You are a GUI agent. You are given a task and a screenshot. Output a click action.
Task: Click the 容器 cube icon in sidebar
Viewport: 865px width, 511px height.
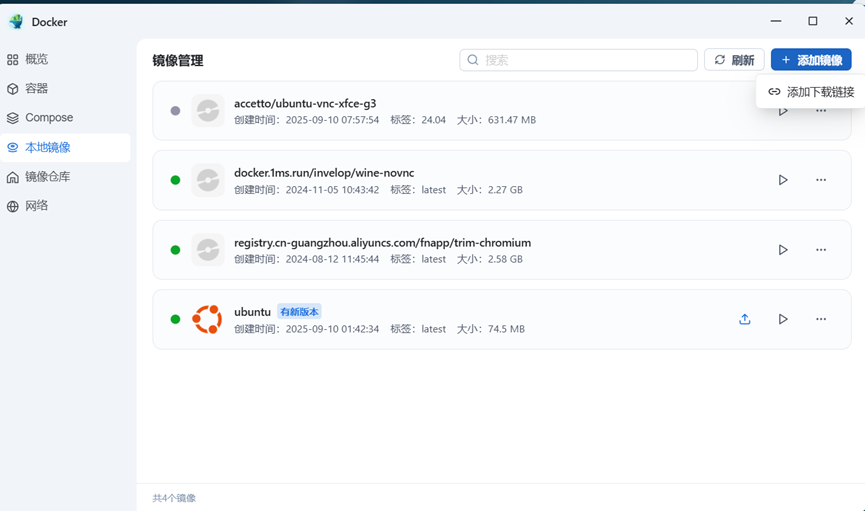tap(13, 89)
